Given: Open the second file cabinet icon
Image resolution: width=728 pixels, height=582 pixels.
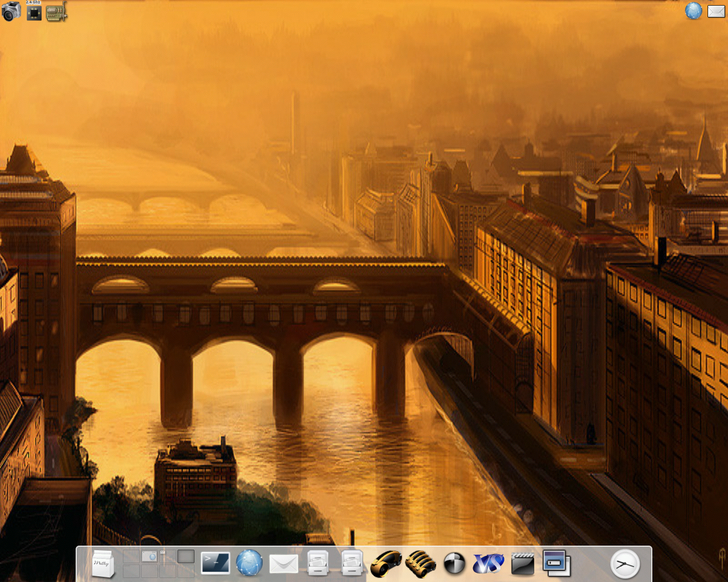Looking at the screenshot, I should 351,563.
